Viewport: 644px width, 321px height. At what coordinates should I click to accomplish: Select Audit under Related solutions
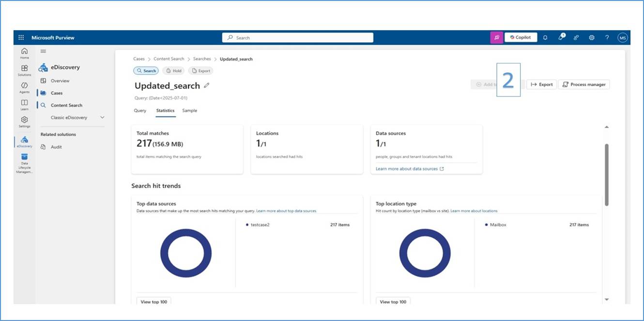(56, 147)
